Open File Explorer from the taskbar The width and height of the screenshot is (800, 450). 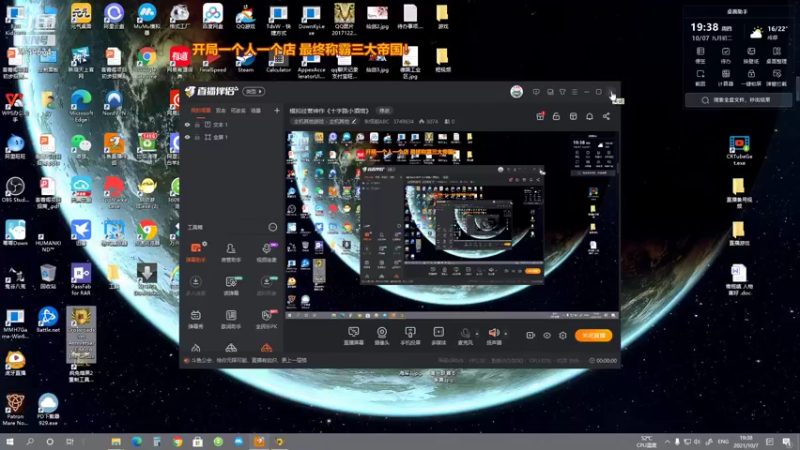116,442
